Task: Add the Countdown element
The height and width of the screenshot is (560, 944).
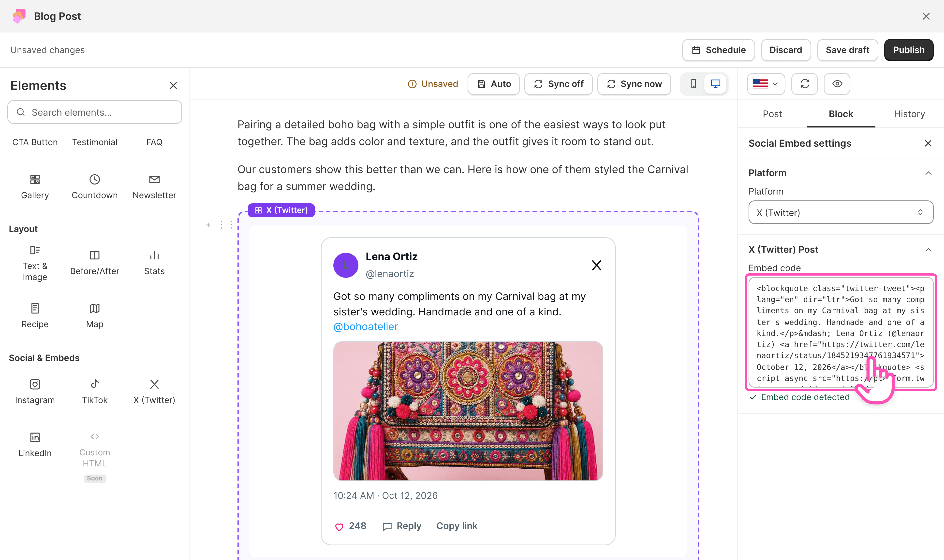Action: coord(94,187)
